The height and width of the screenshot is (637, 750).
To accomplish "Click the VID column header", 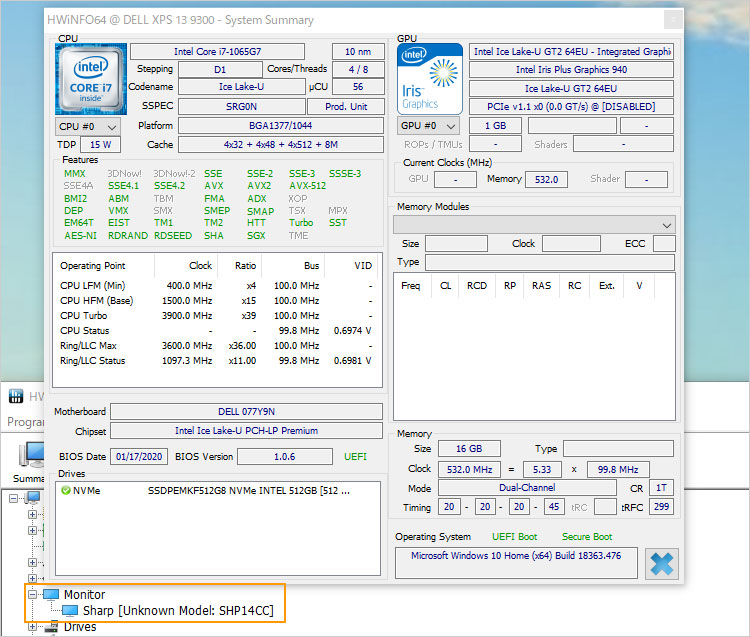I will 351,266.
